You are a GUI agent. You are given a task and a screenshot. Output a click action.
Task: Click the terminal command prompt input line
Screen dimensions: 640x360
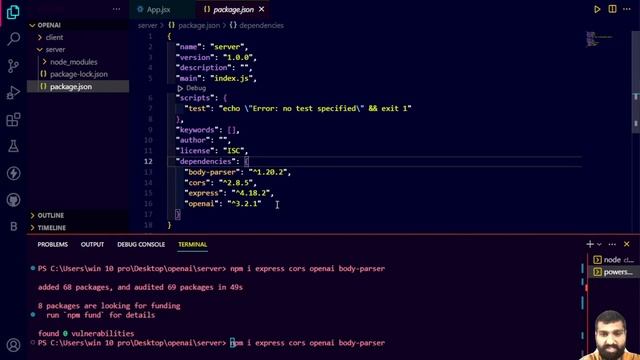coord(211,343)
